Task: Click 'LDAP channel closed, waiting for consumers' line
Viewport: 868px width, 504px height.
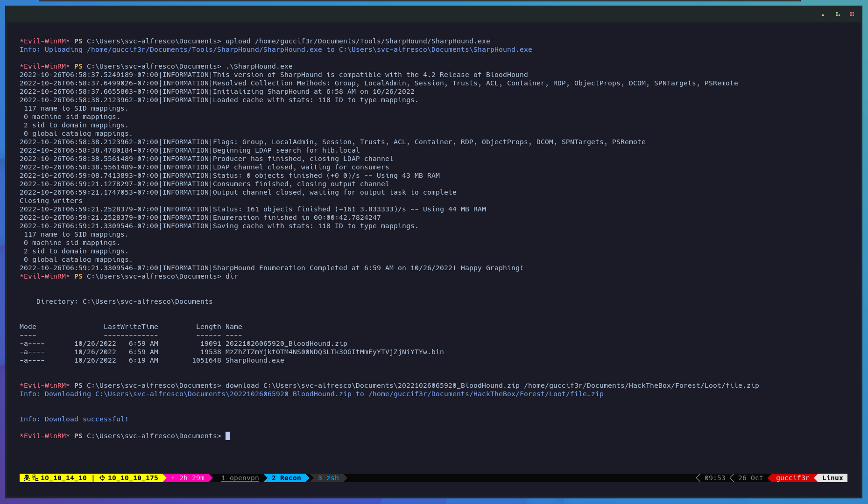Action: 205,167
